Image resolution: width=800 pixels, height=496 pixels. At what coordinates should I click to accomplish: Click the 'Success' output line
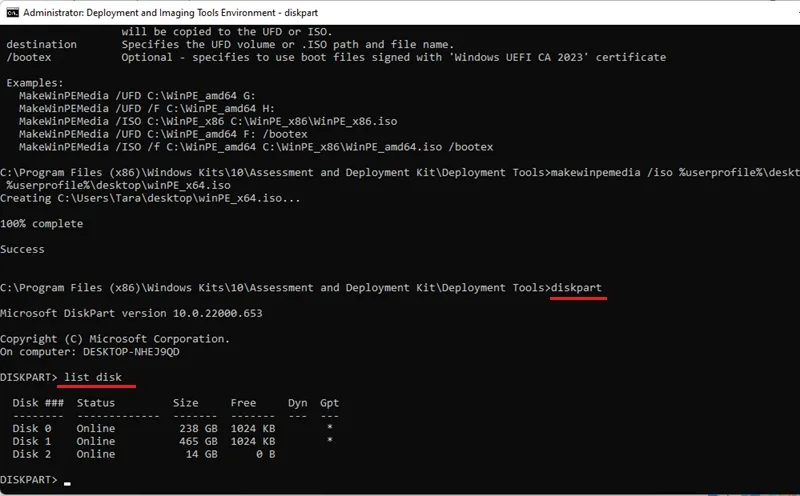pyautogui.click(x=22, y=249)
